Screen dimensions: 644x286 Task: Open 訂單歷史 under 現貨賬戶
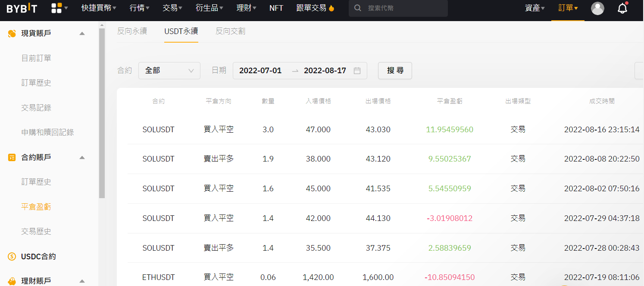click(36, 83)
